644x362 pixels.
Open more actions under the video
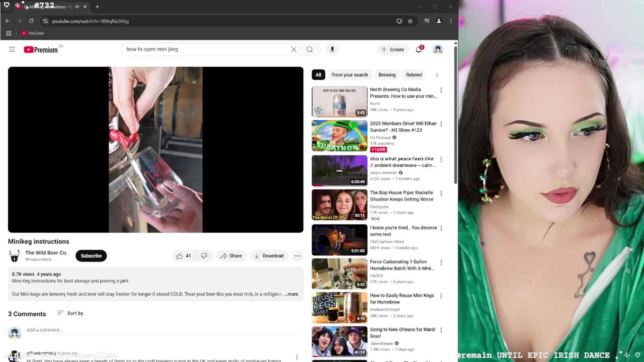coord(298,256)
